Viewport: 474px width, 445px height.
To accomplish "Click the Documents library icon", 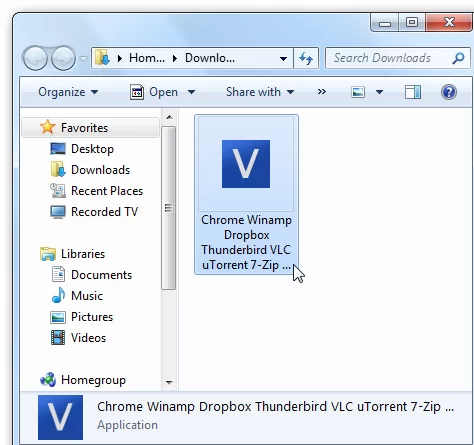I will [58, 274].
